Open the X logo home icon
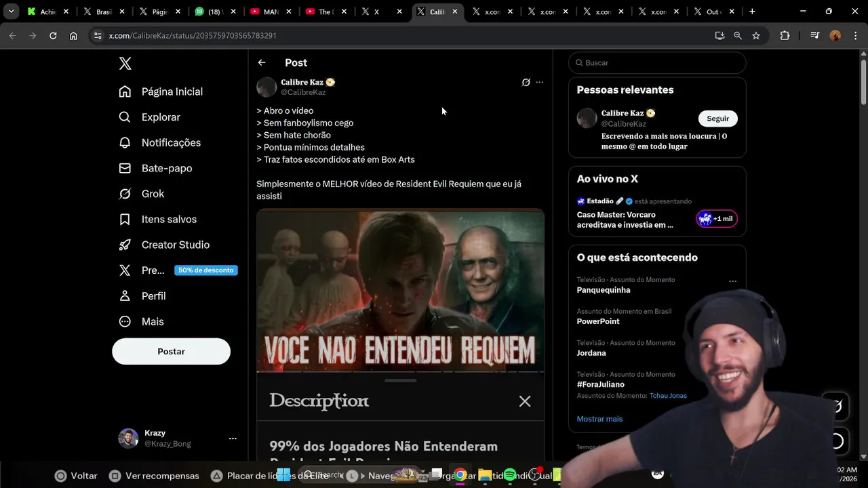 125,64
